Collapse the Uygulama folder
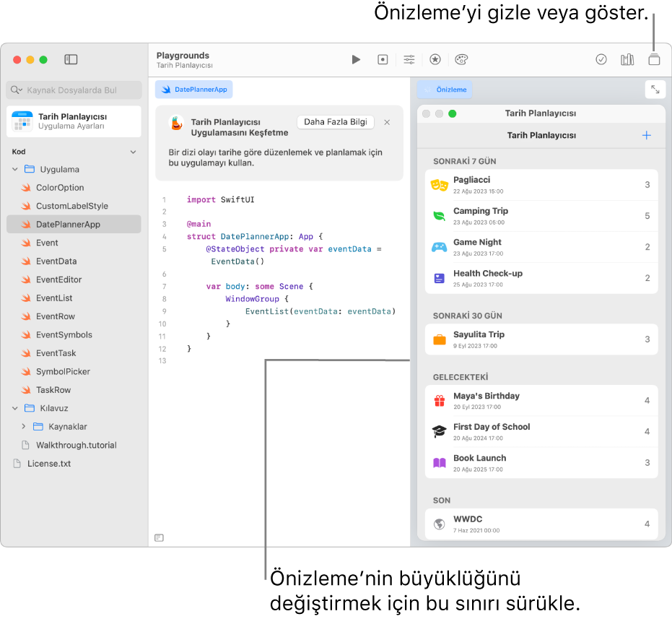Screen dimensions: 672x619 [15, 169]
